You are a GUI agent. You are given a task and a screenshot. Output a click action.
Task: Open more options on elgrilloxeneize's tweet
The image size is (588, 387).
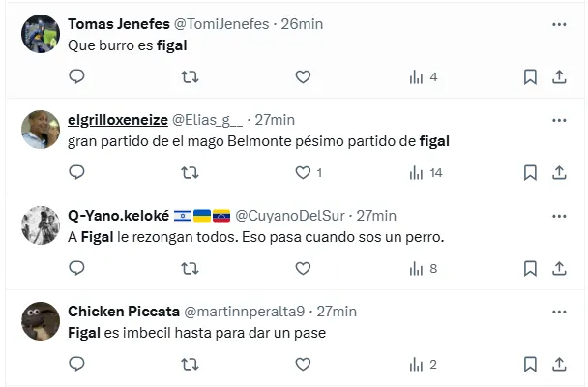559,119
